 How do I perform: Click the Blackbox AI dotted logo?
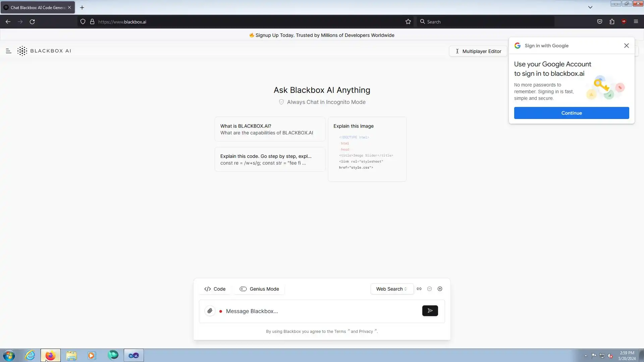tap(22, 51)
